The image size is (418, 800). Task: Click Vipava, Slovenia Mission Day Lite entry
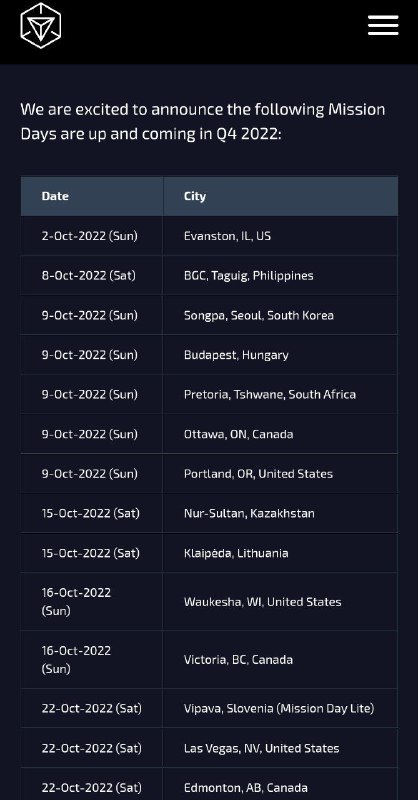279,708
